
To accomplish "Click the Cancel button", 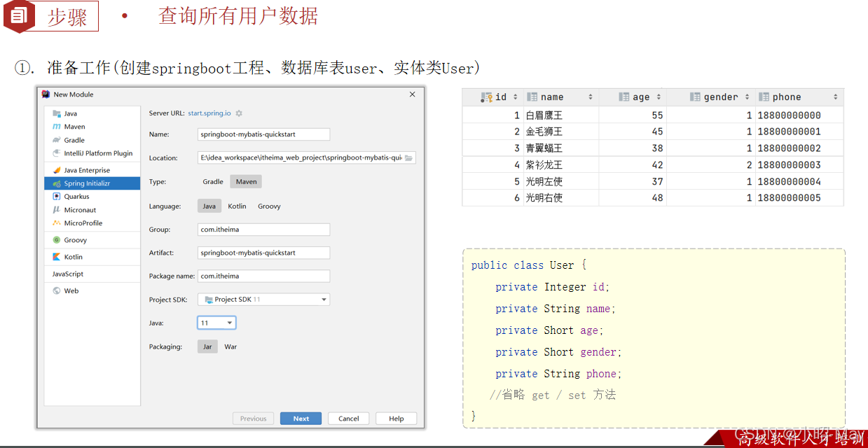I will pyautogui.click(x=348, y=419).
